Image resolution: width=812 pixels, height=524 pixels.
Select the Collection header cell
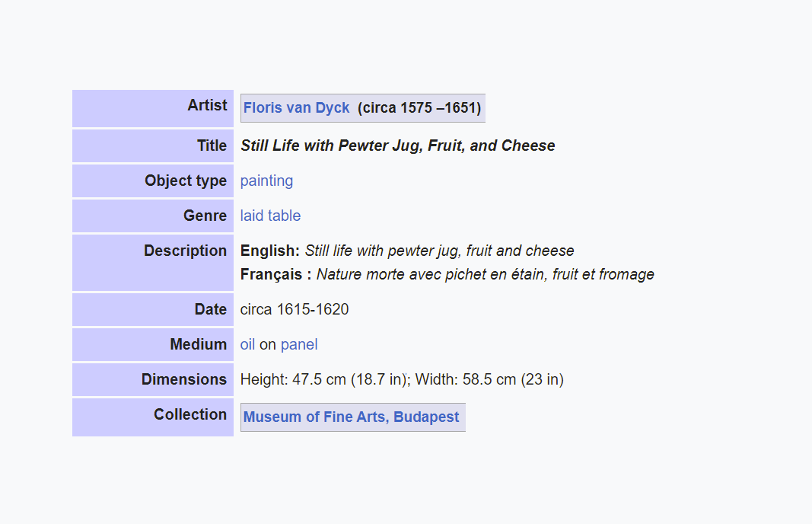pyautogui.click(x=153, y=417)
